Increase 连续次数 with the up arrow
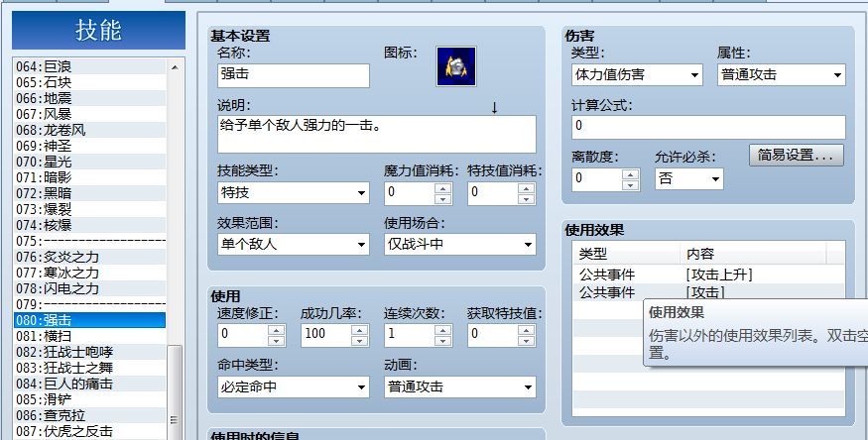The image size is (868, 440). tap(442, 329)
